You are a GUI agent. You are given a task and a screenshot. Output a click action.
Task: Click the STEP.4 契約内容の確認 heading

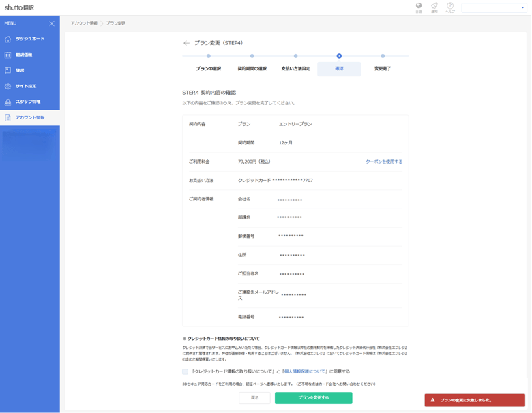coord(209,93)
